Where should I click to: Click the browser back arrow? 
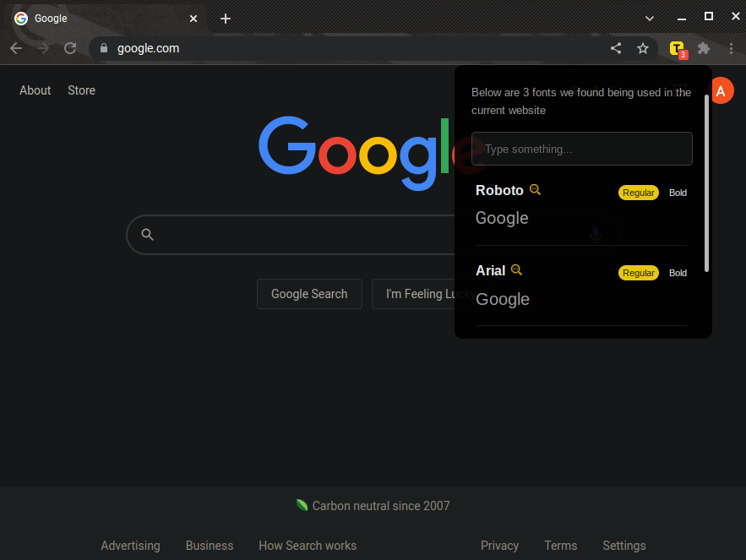tap(16, 48)
